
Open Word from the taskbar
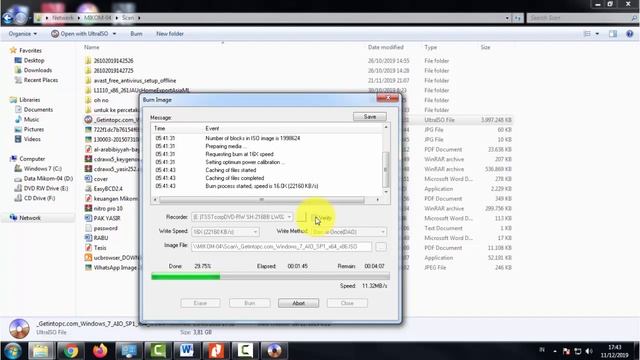(187, 351)
